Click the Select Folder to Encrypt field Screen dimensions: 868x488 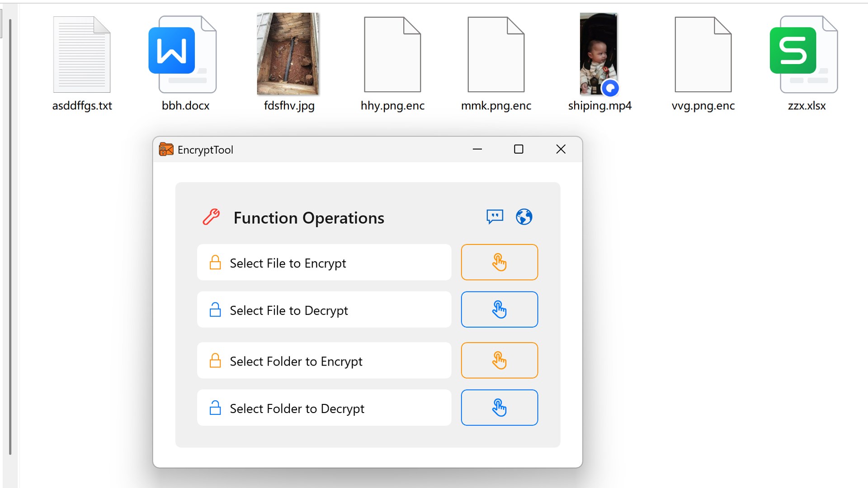tap(324, 361)
